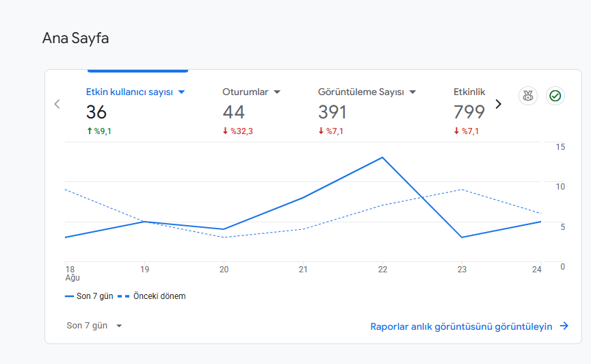Select the Görüntüleme Sayısı metric tab
Image resolution: width=591 pixels, height=364 pixels.
(367, 112)
